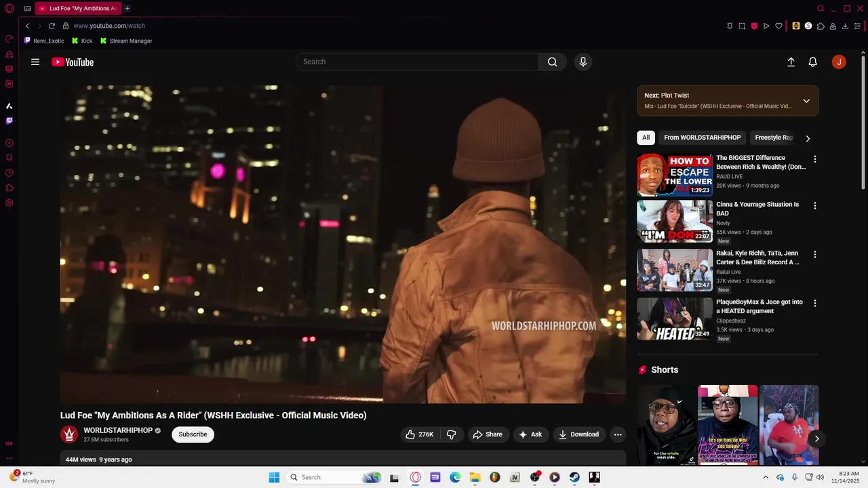Image resolution: width=868 pixels, height=488 pixels.
Task: Select the From WORLDSTARHIPHOP chip
Action: (702, 138)
